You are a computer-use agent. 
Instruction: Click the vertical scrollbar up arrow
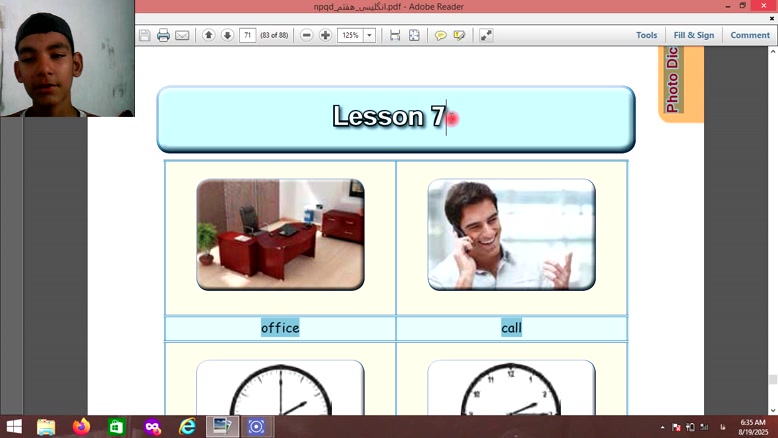pos(773,51)
